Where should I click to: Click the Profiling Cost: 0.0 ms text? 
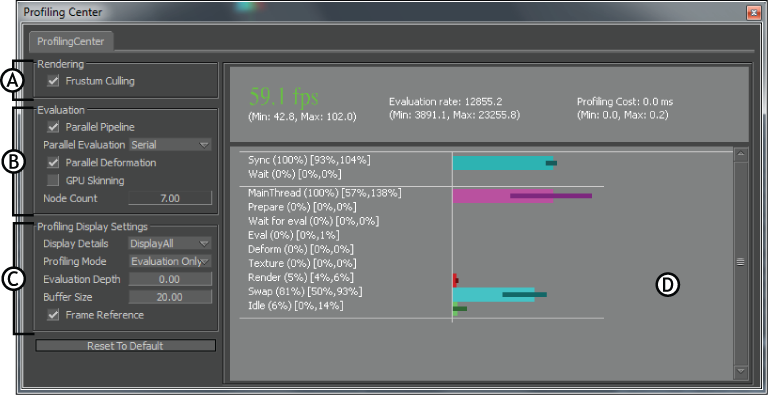(625, 102)
